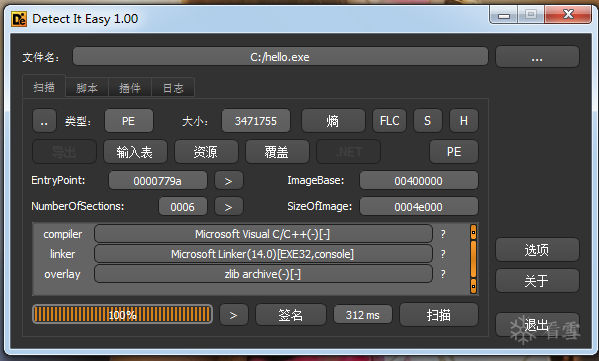
Task: Click the file name field C:/hello.exe
Action: click(x=280, y=57)
